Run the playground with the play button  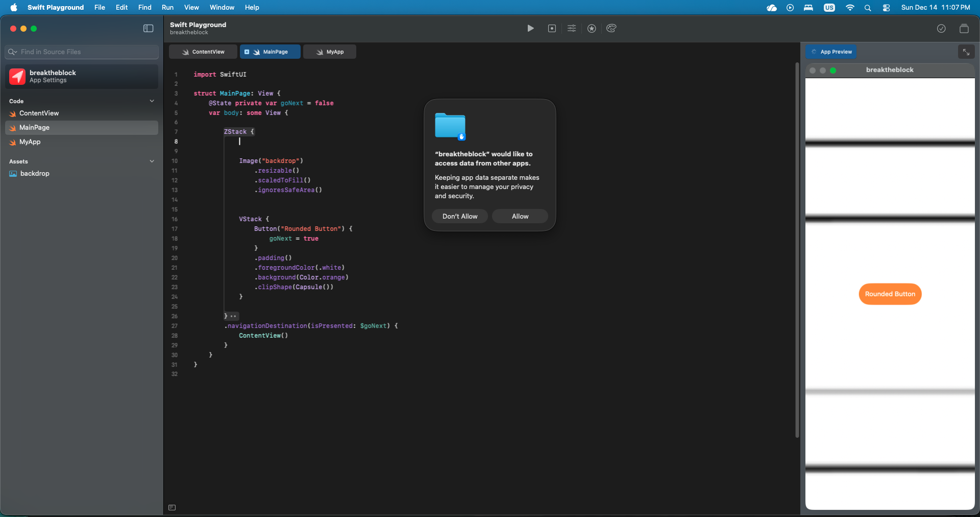pos(530,29)
